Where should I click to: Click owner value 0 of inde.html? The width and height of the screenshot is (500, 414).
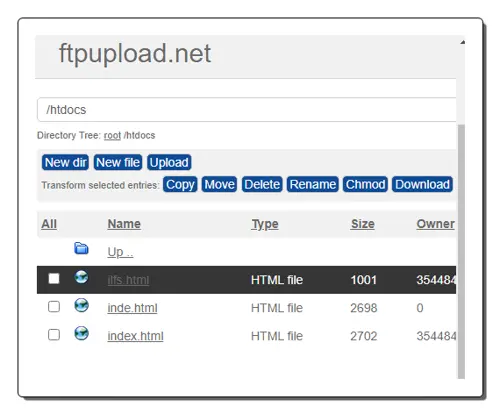[420, 308]
